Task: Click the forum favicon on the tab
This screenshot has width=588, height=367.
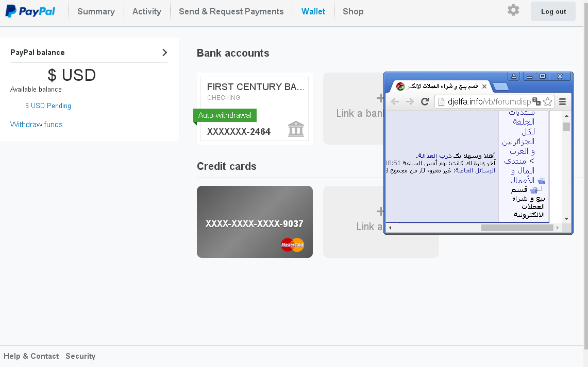Action: pos(400,86)
